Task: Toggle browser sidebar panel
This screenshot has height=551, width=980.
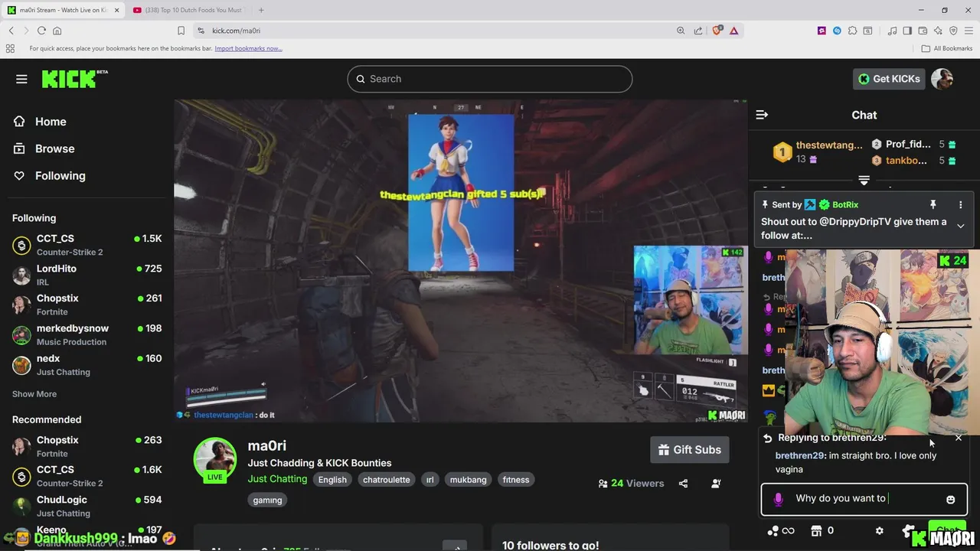Action: tap(907, 31)
